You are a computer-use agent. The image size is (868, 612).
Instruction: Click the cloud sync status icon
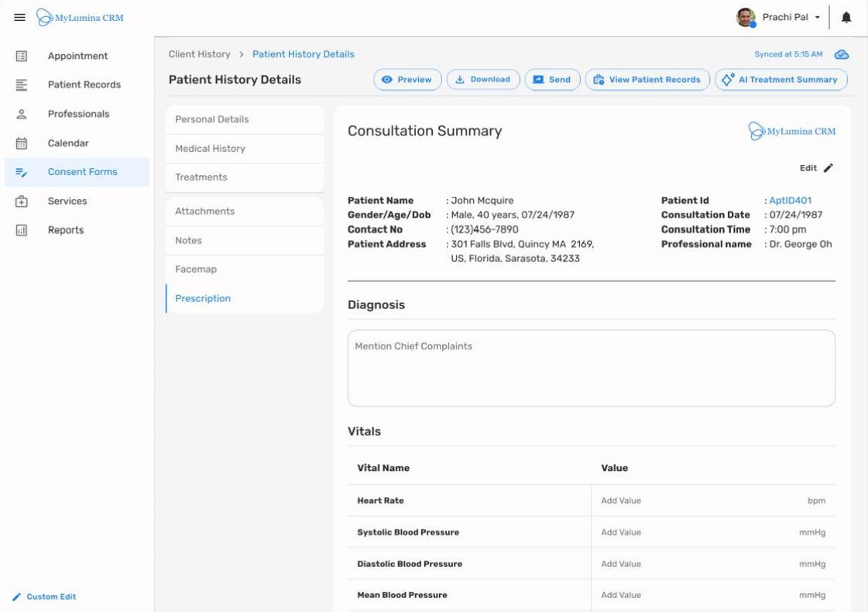[x=842, y=53]
